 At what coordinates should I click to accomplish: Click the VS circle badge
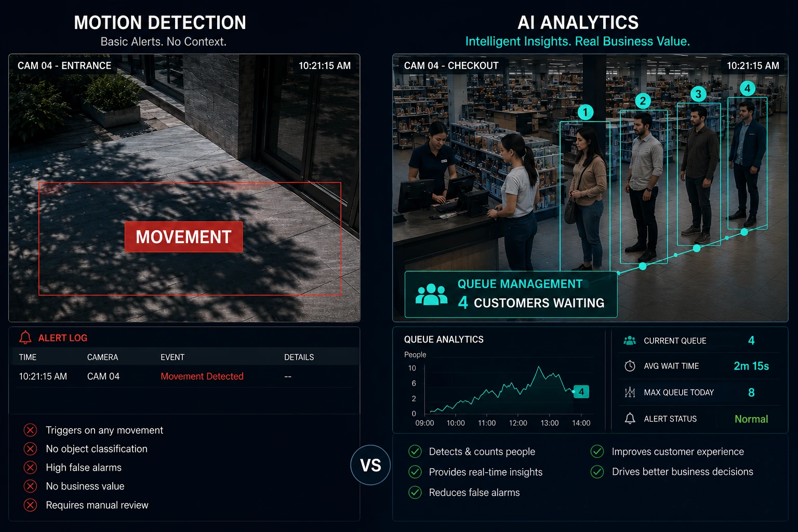[370, 465]
